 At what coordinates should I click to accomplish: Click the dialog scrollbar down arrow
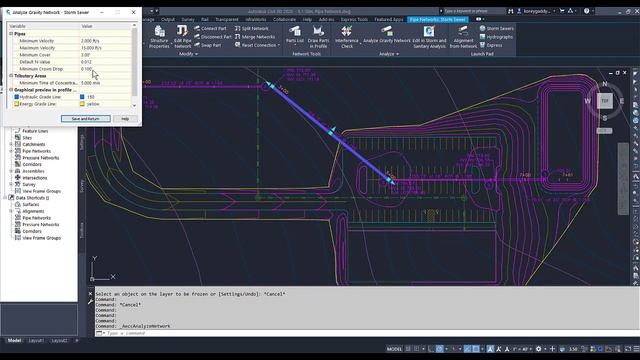(134, 106)
